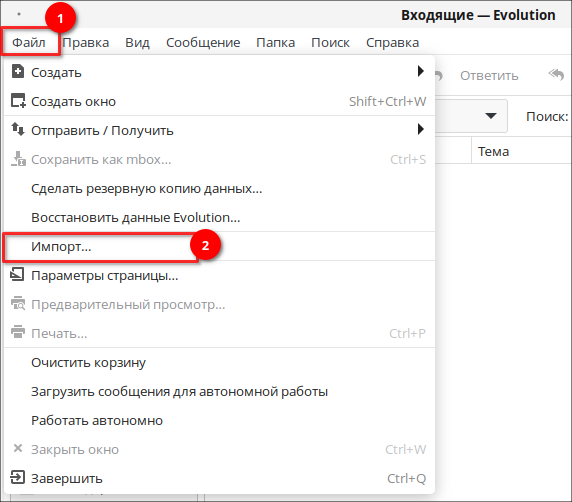Select Работать автономно

pyautogui.click(x=219, y=421)
